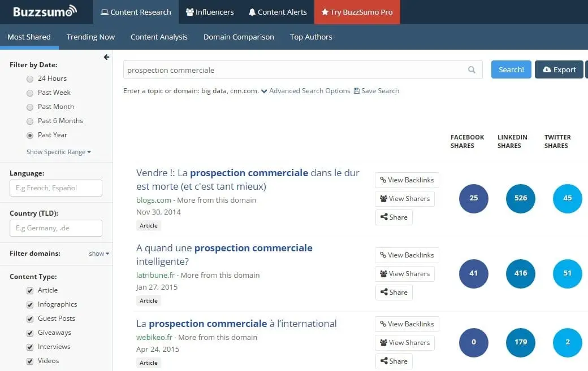
Task: Switch to Top Authors tab
Action: click(x=311, y=37)
